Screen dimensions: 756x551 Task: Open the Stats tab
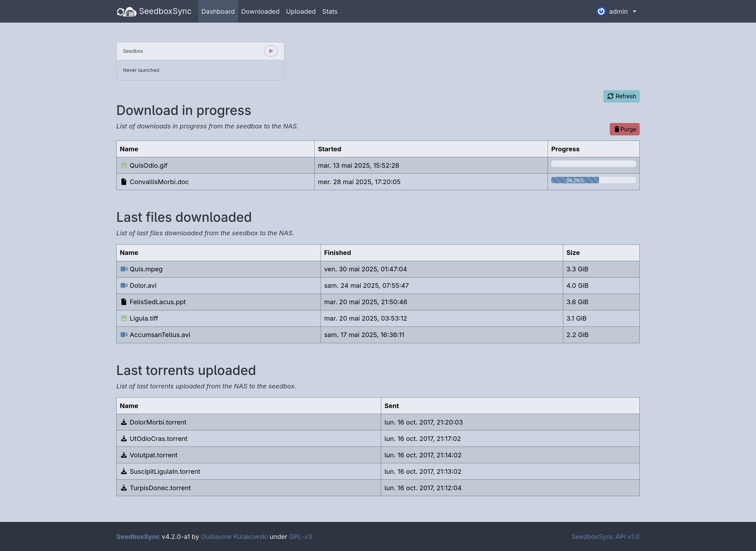coord(330,11)
